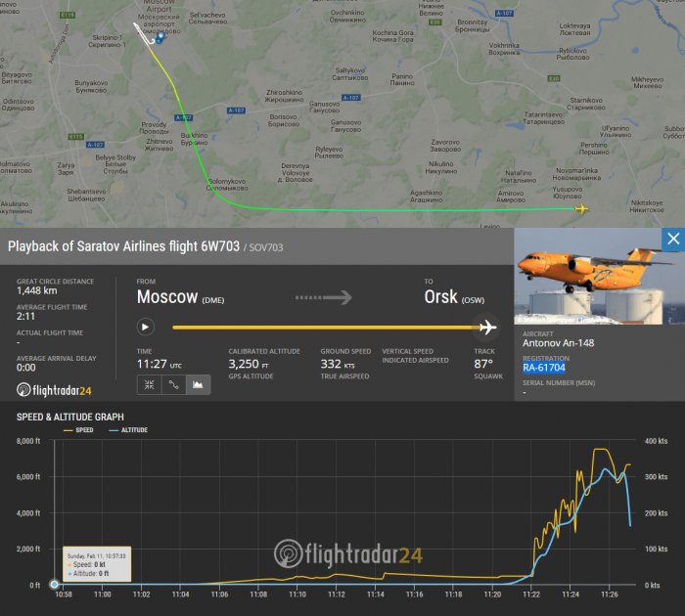Click the yellow airplane icon on map
This screenshot has height=616, width=685.
tap(581, 208)
